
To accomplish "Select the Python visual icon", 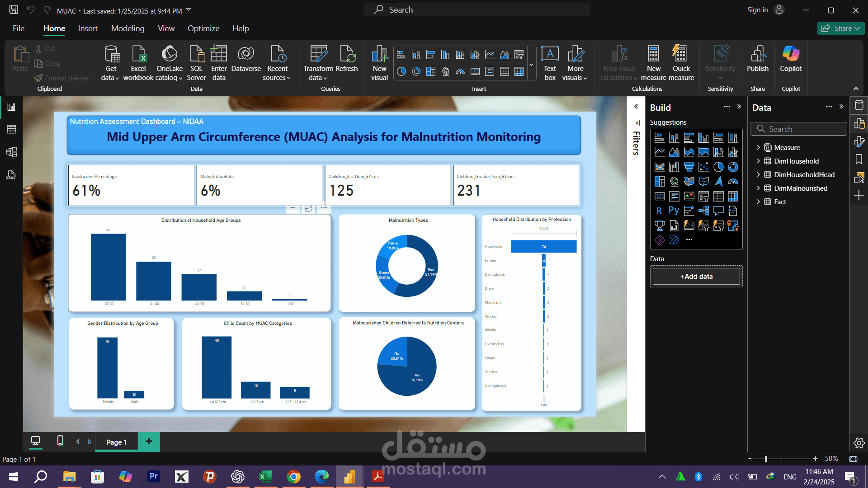I will tap(674, 211).
